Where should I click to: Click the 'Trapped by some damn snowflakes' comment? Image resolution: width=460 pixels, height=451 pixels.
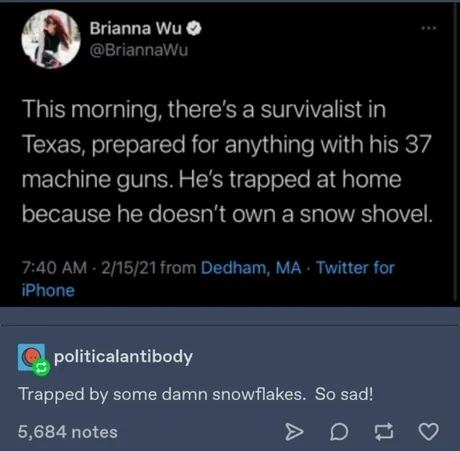[x=196, y=394]
